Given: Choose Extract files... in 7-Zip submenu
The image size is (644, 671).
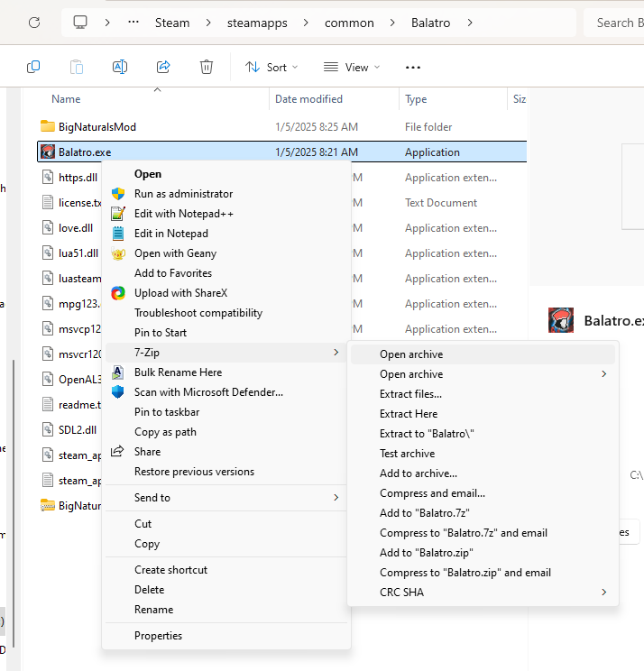Looking at the screenshot, I should coord(483,394).
